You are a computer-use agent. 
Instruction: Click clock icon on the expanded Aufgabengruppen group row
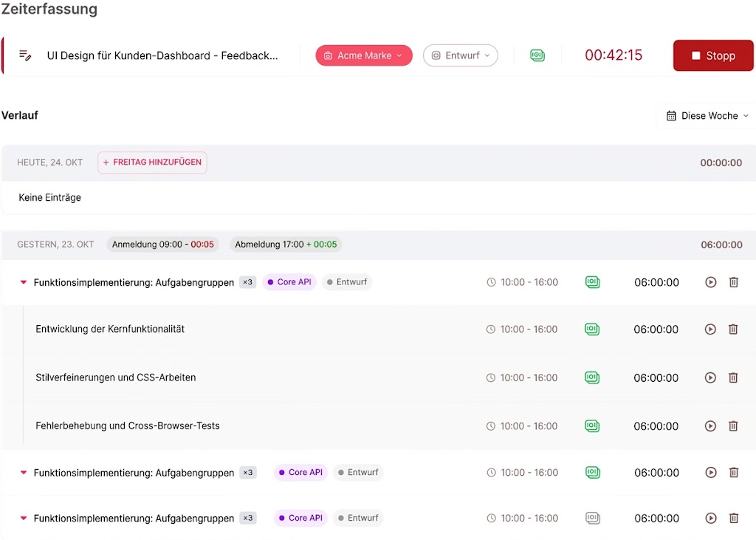(491, 282)
